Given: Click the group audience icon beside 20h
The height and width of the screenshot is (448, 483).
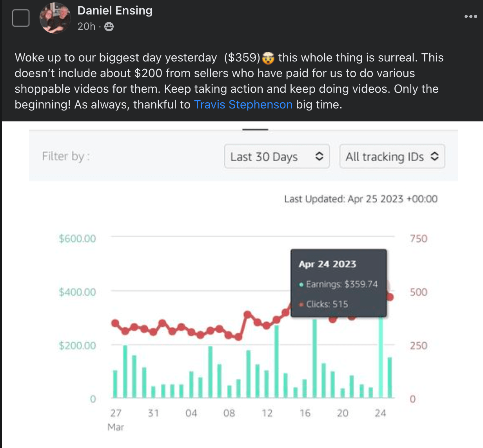Looking at the screenshot, I should [x=109, y=27].
